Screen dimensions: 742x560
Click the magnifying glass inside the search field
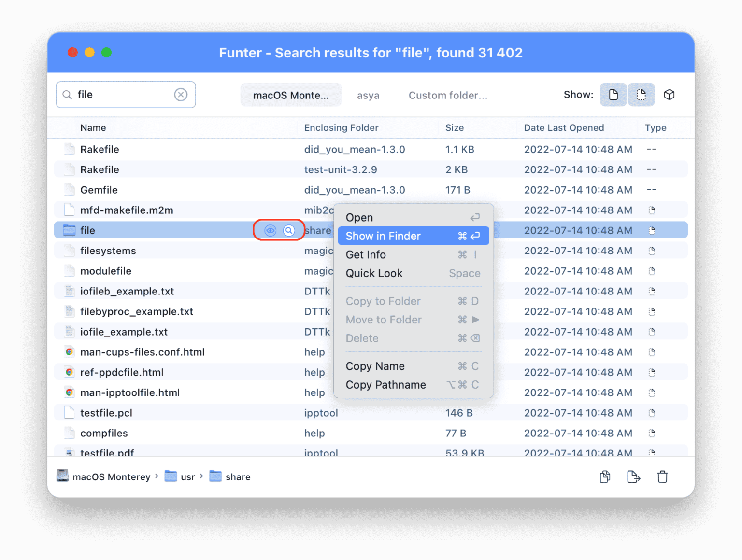coord(68,94)
